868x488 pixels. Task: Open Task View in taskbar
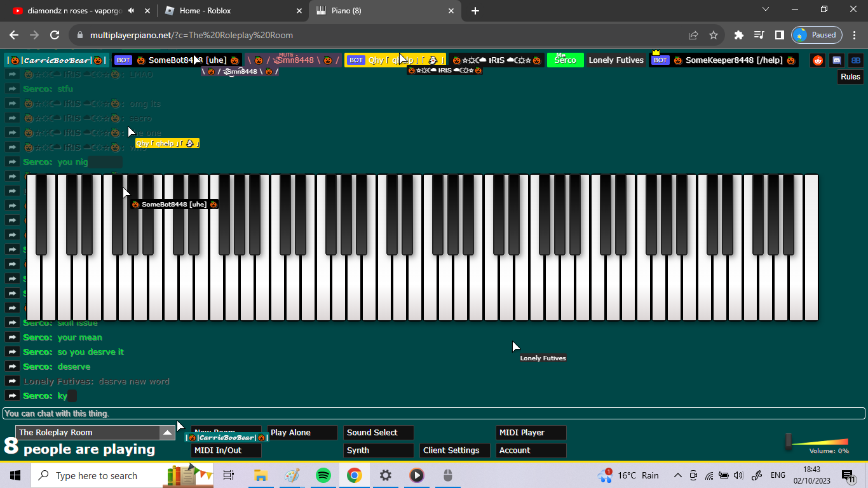(229, 475)
